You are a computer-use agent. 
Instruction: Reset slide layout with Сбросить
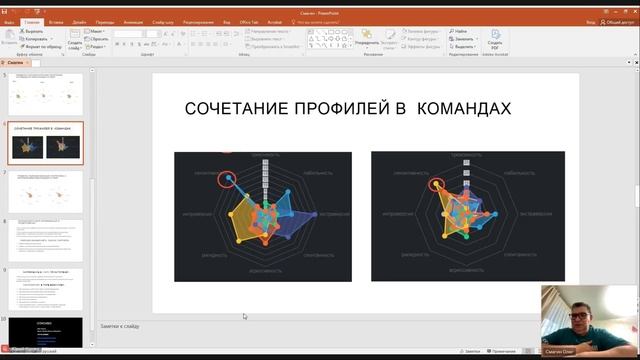click(x=96, y=39)
